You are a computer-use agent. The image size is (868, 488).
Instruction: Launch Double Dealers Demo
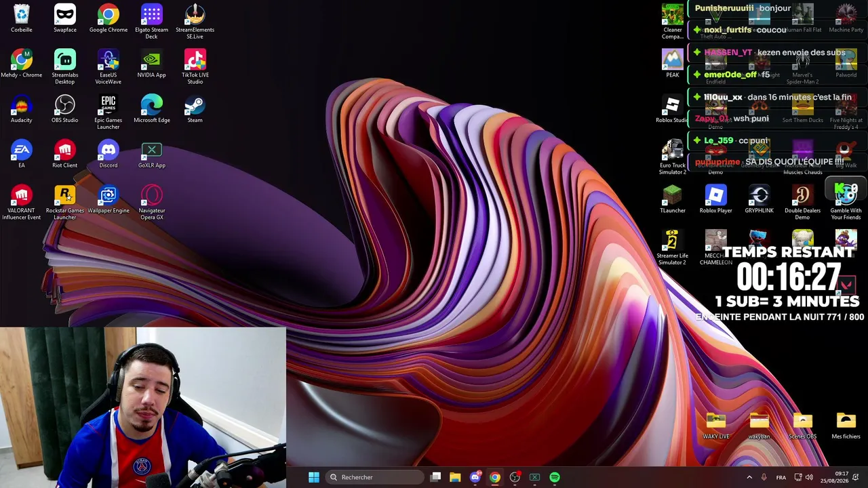(x=803, y=202)
